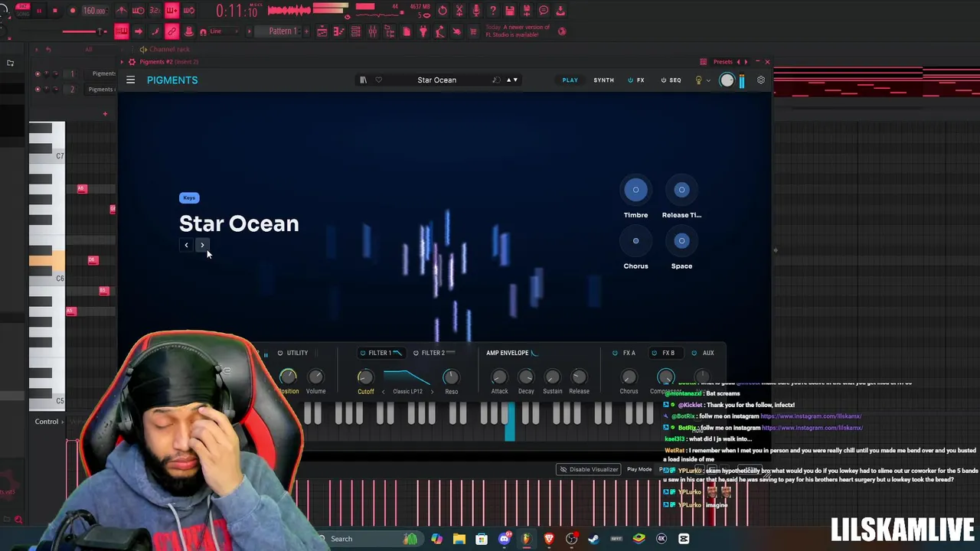Click the Keys tag above Star Ocean
This screenshot has height=551, width=980.
pyautogui.click(x=189, y=197)
